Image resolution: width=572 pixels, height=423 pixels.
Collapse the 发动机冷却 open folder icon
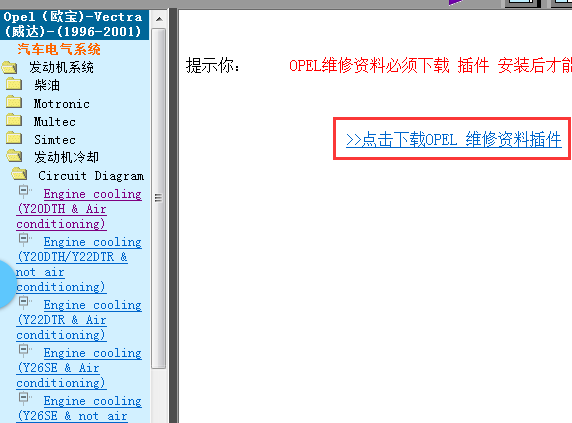(14, 156)
